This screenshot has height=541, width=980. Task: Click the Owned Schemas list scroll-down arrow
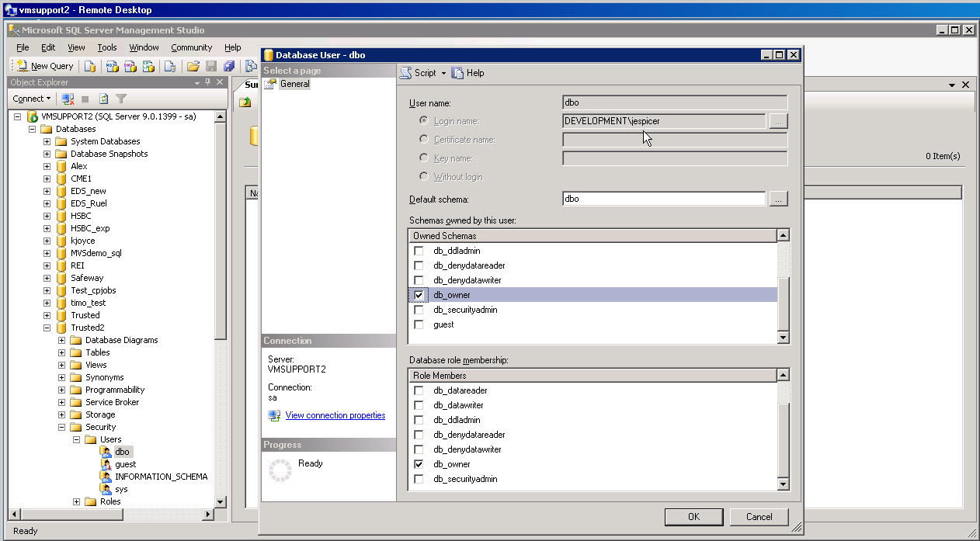click(x=784, y=338)
